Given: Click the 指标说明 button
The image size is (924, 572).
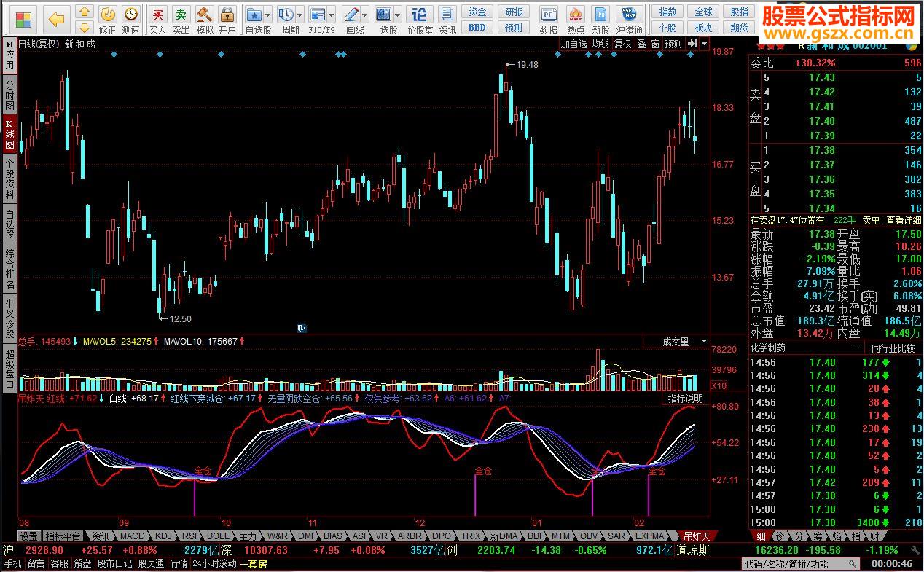Looking at the screenshot, I should click(686, 399).
